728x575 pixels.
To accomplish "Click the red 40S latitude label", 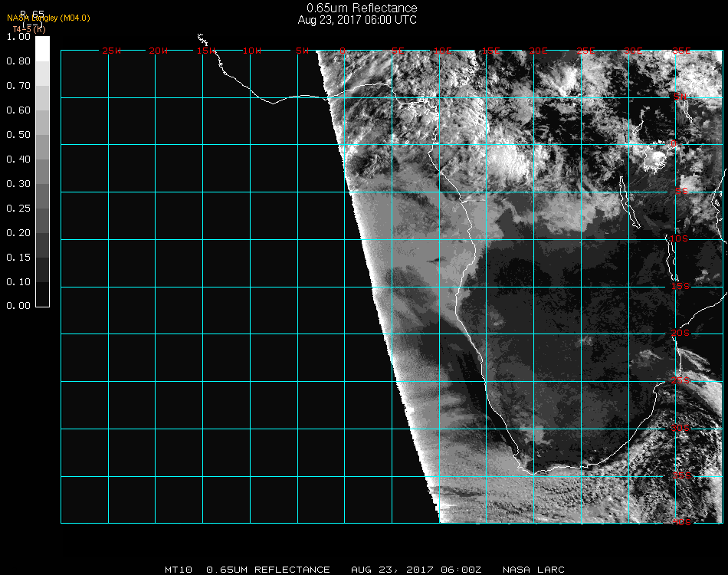I will click(x=680, y=522).
